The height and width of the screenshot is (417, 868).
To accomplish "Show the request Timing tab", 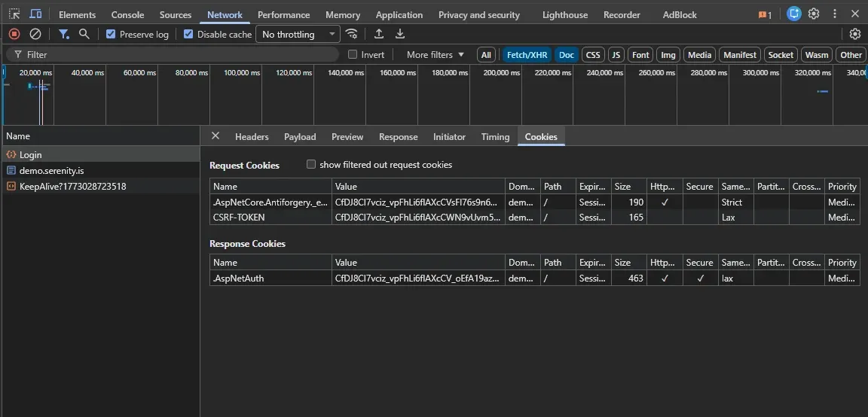I will click(495, 136).
